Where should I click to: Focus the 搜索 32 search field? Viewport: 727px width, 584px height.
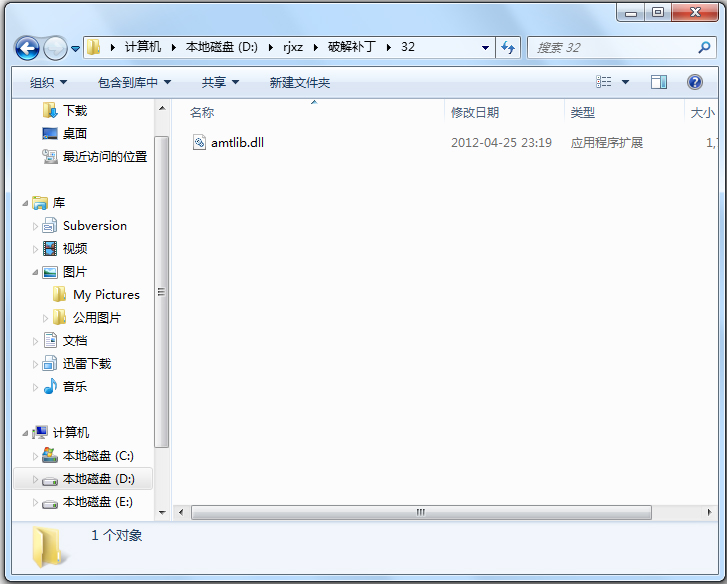(x=622, y=47)
